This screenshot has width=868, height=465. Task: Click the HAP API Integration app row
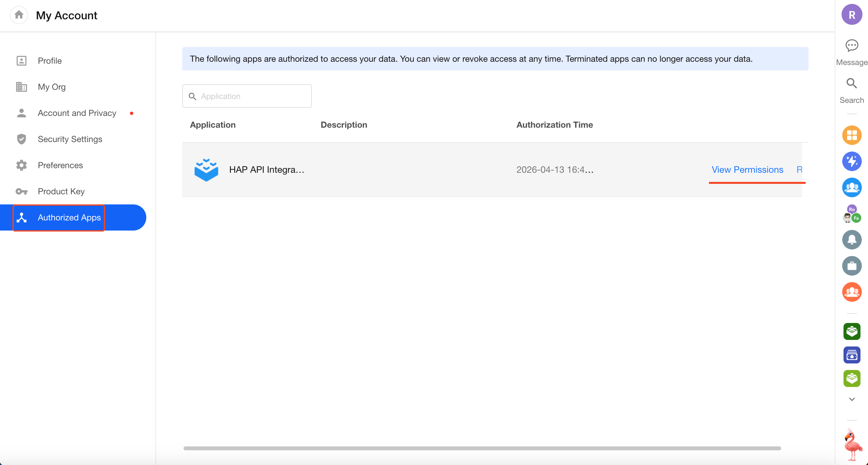266,169
